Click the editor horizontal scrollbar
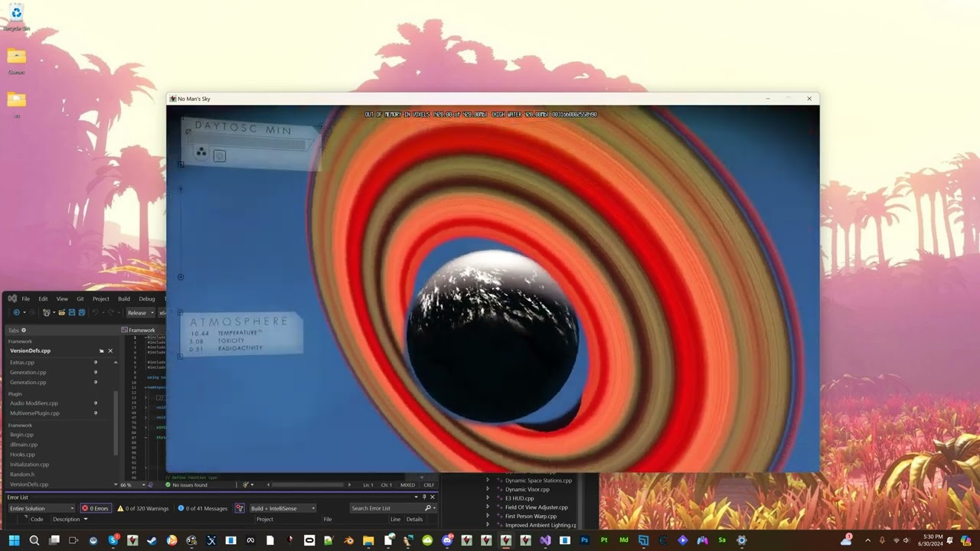This screenshot has height=551, width=980. click(309, 484)
